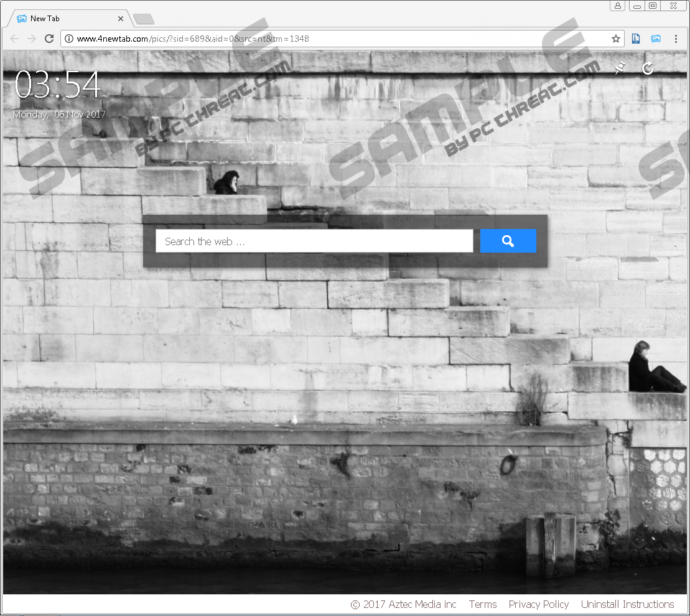Open the Chrome three-dot menu

click(x=676, y=39)
